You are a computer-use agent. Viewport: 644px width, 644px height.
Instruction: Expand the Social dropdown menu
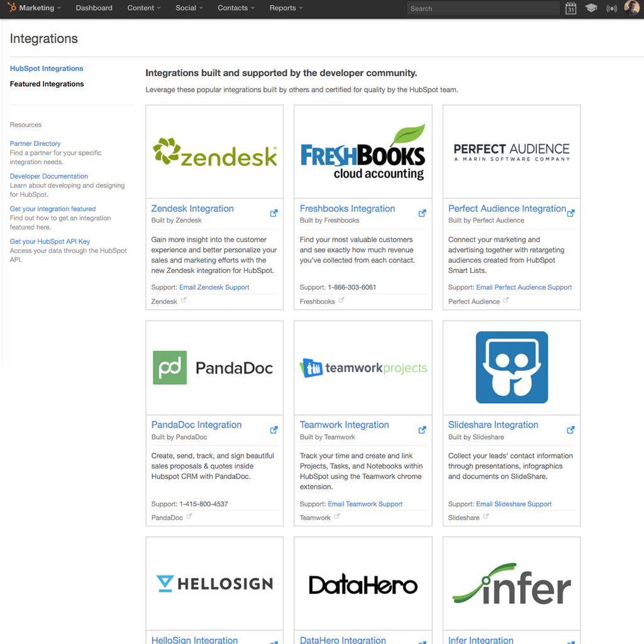pos(189,8)
